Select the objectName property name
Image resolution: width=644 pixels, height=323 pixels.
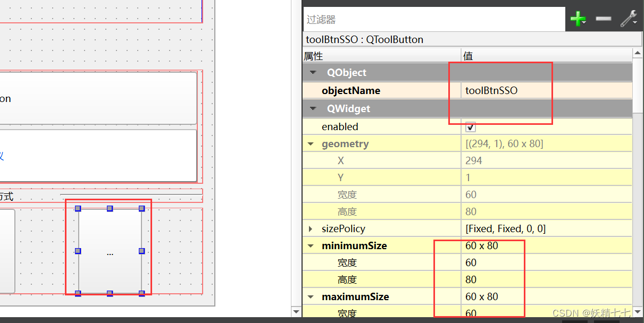(351, 90)
